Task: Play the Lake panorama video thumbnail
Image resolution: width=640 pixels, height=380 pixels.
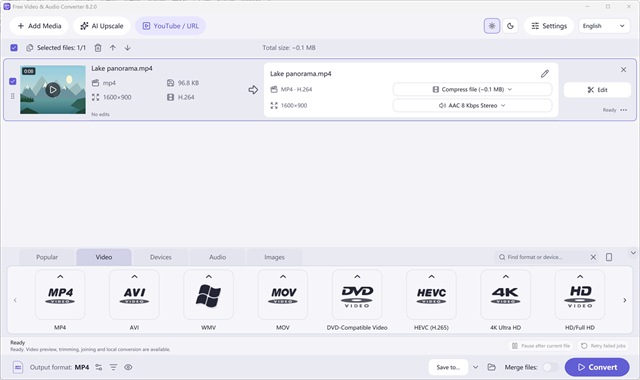Action: tap(53, 89)
